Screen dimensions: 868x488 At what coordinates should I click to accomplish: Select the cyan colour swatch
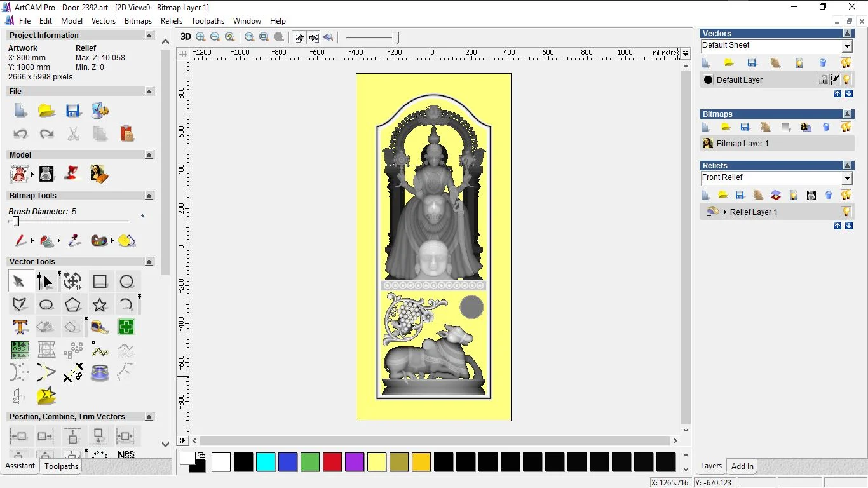point(266,462)
